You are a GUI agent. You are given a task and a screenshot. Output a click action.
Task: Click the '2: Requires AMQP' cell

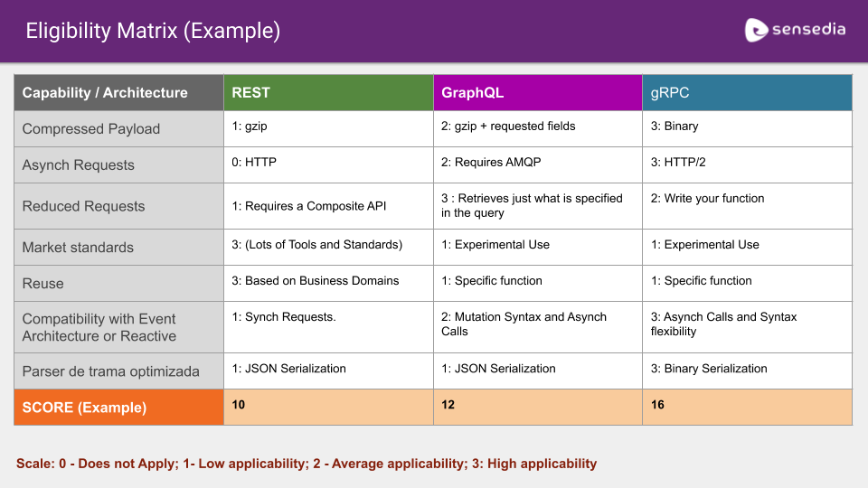(537, 164)
